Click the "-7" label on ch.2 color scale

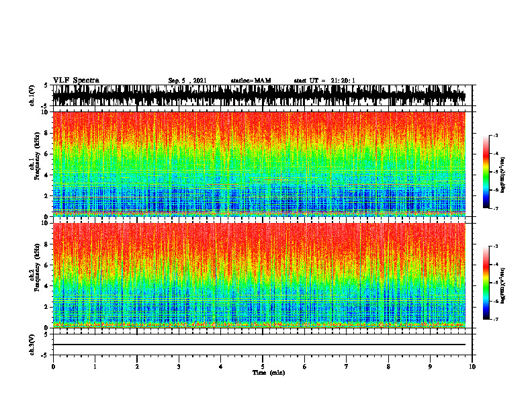click(x=495, y=319)
